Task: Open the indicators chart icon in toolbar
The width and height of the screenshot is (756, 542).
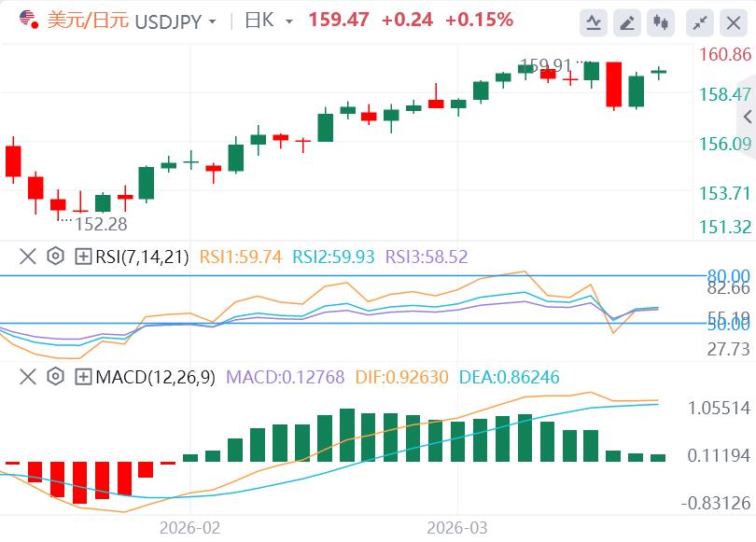Action: tap(593, 21)
